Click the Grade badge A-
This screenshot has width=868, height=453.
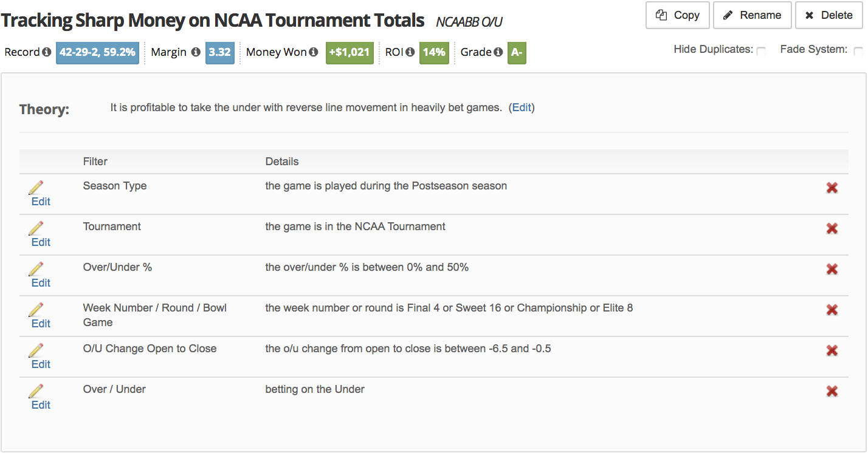click(517, 52)
